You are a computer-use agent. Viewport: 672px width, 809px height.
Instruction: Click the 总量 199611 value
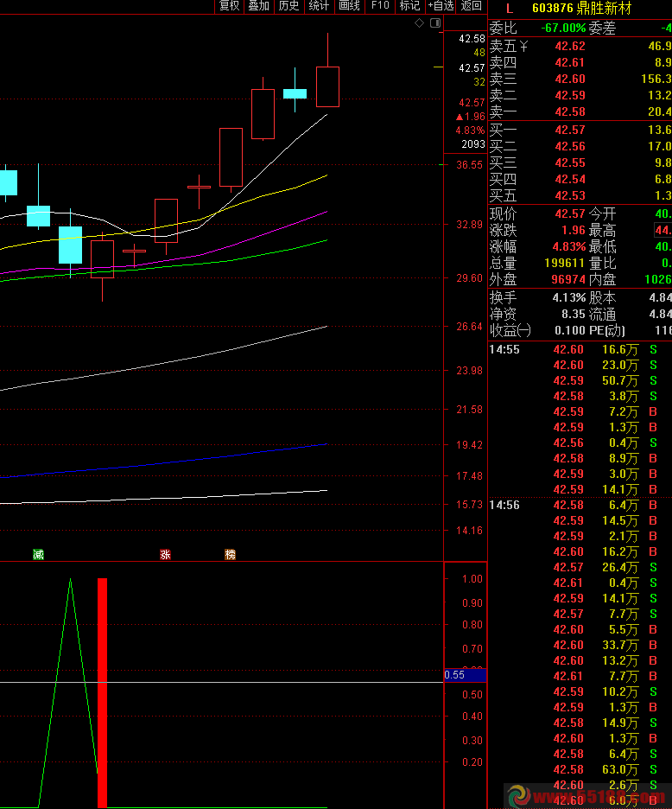click(x=564, y=264)
